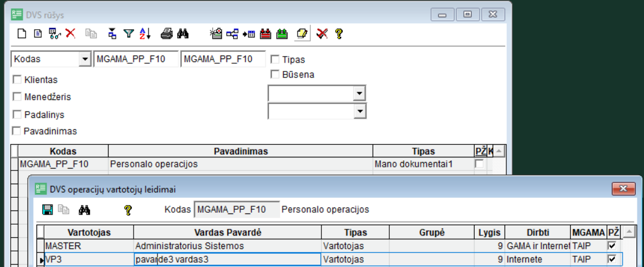Open the Kodas field selector dropdown
The height and width of the screenshot is (267, 644).
pos(85,59)
